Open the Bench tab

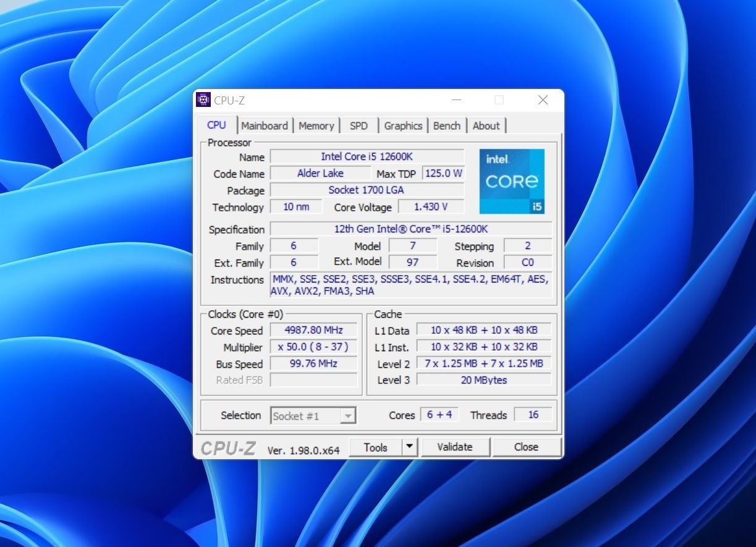pyautogui.click(x=446, y=125)
